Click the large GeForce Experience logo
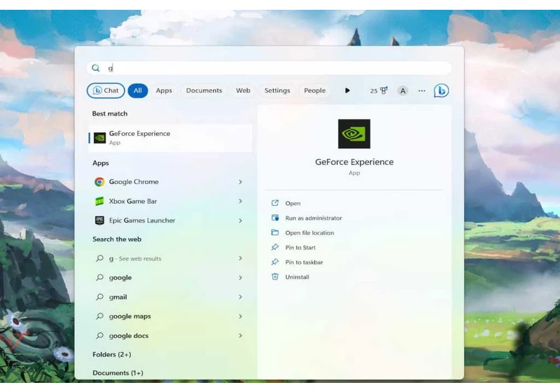This screenshot has height=392, width=560. [x=354, y=134]
